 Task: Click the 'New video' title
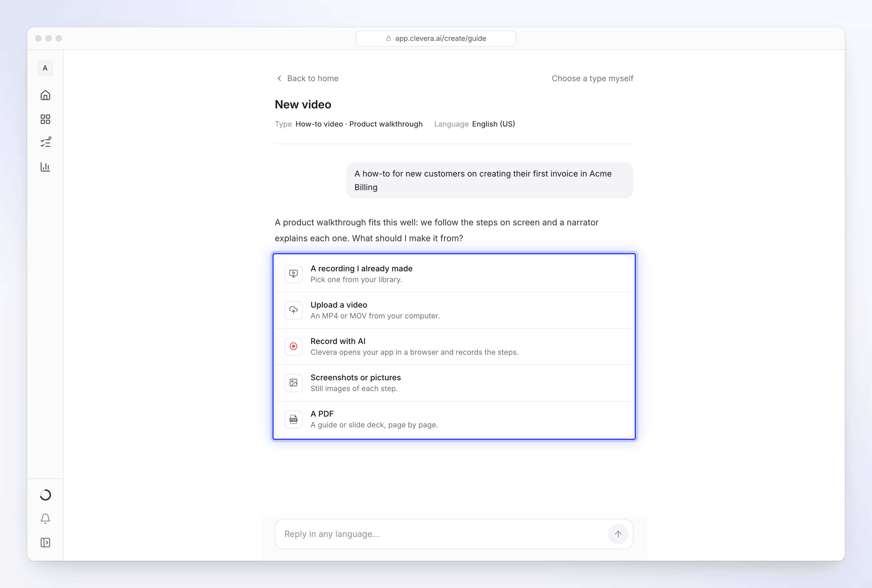(x=303, y=105)
